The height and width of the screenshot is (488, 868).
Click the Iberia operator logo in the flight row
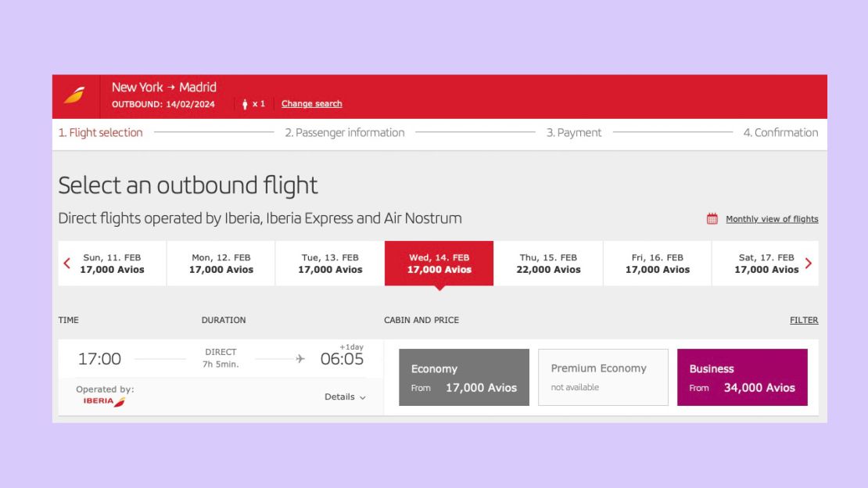[x=104, y=401]
